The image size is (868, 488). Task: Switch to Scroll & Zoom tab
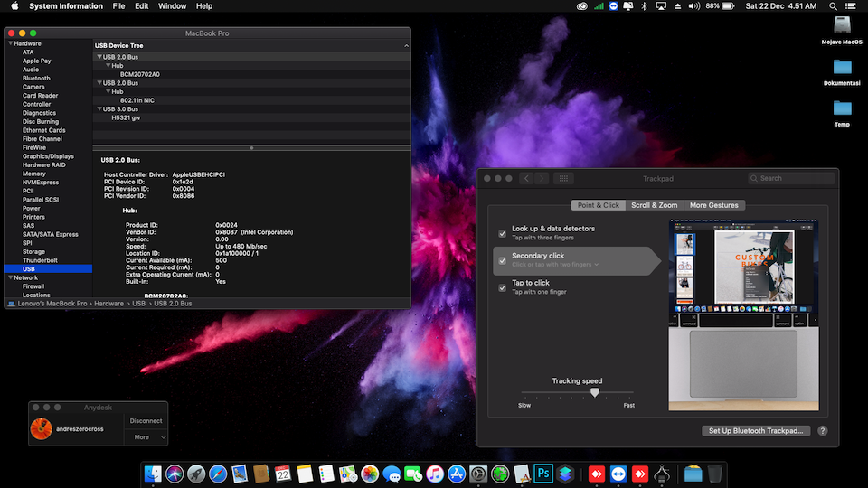click(655, 205)
